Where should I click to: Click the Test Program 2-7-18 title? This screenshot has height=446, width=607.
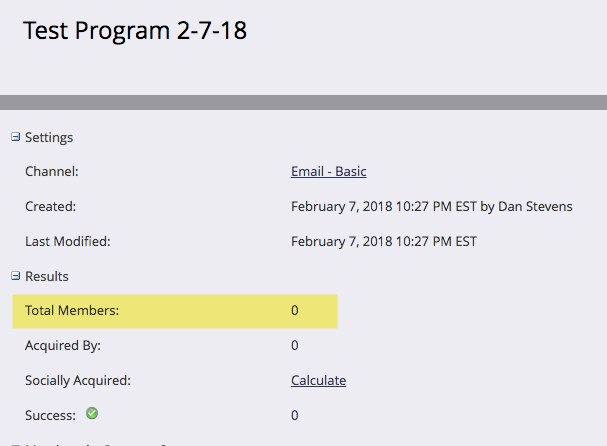134,31
